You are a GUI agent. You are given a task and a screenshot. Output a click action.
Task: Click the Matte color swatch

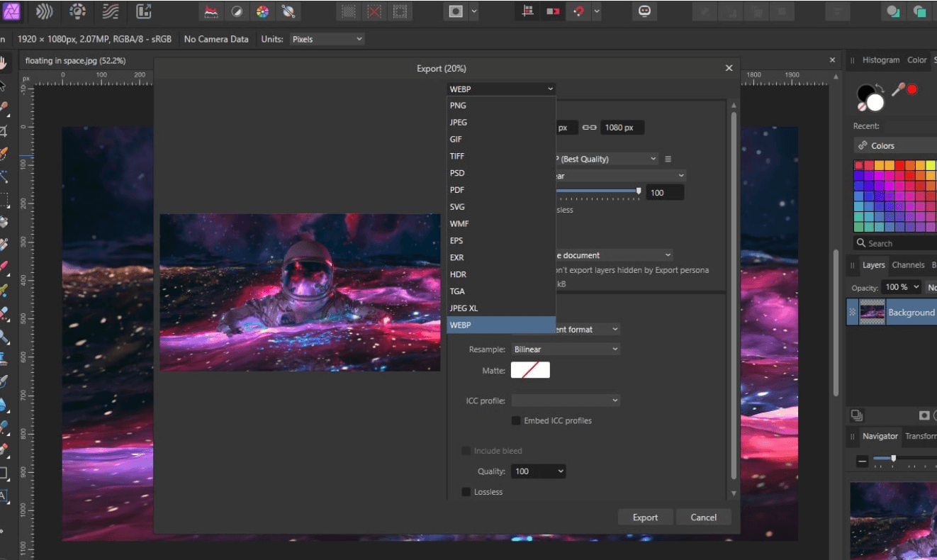530,370
